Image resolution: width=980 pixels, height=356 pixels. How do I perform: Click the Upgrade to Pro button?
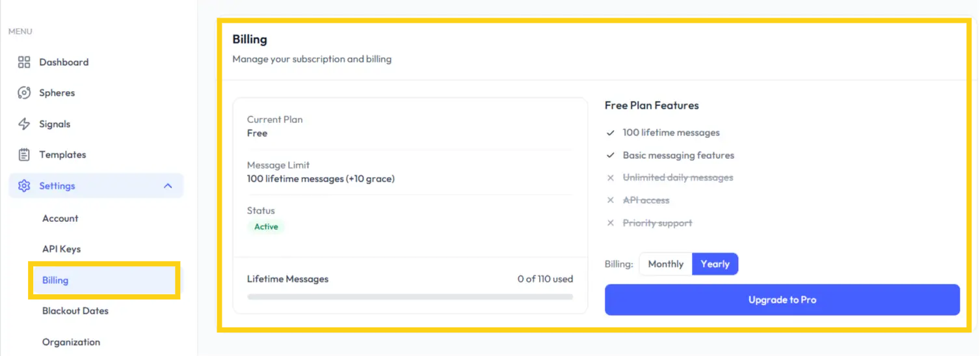(782, 300)
